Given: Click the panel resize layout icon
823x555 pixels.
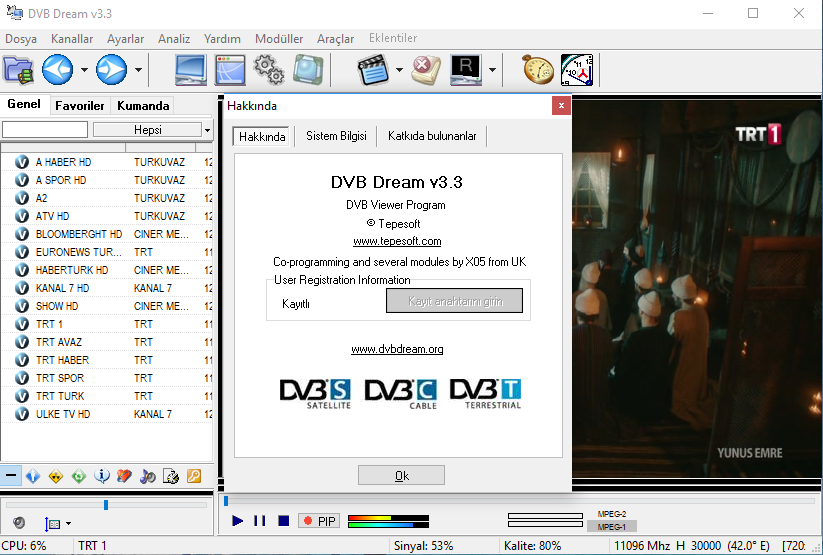Looking at the screenshot, I should click(x=52, y=523).
